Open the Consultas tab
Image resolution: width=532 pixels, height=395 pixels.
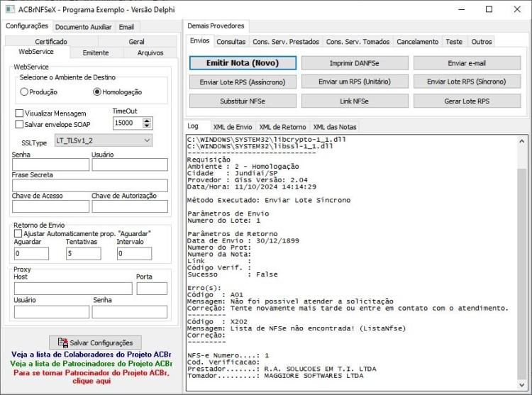231,41
